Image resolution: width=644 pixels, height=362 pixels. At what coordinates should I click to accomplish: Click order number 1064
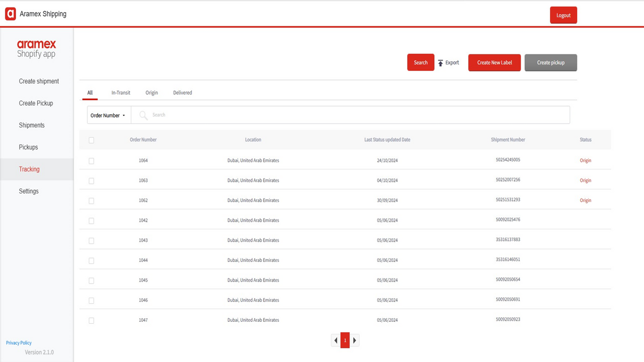click(143, 160)
